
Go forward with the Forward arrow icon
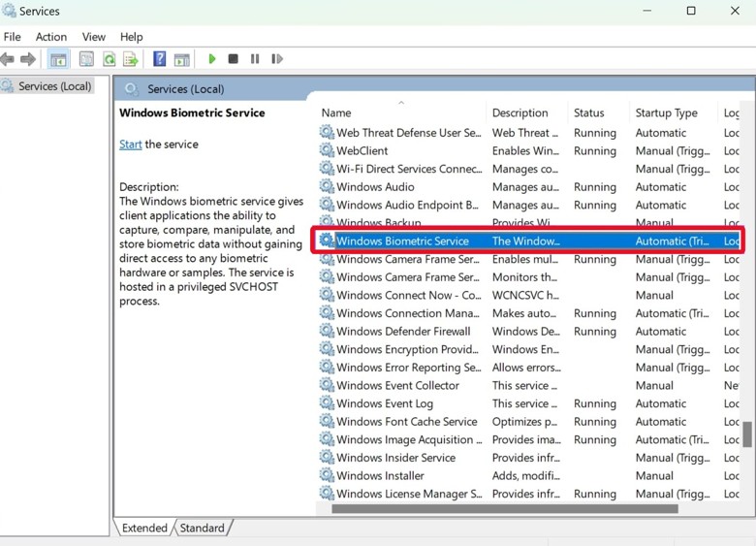tap(28, 59)
